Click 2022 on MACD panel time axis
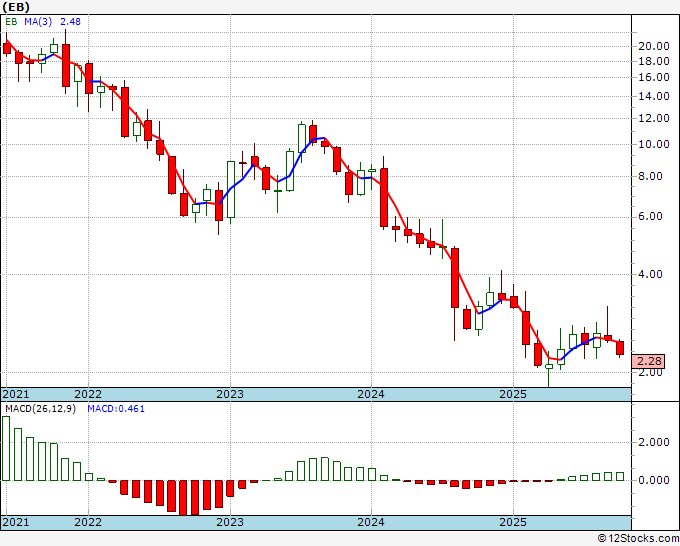Screen dimensions: 680x546 [88, 522]
